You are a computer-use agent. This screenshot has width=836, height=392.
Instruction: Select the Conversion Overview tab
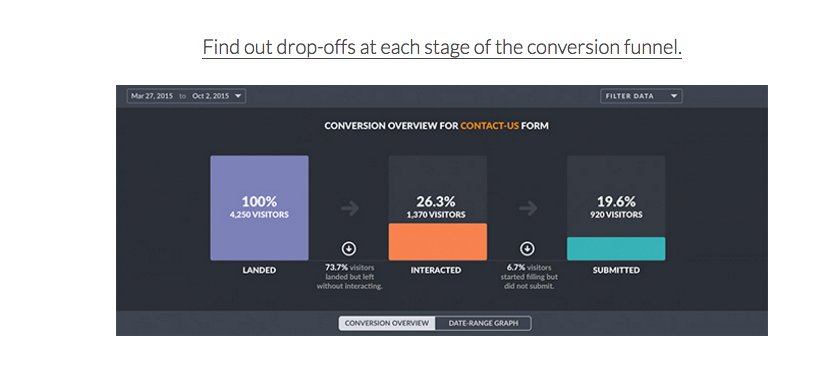coord(387,323)
